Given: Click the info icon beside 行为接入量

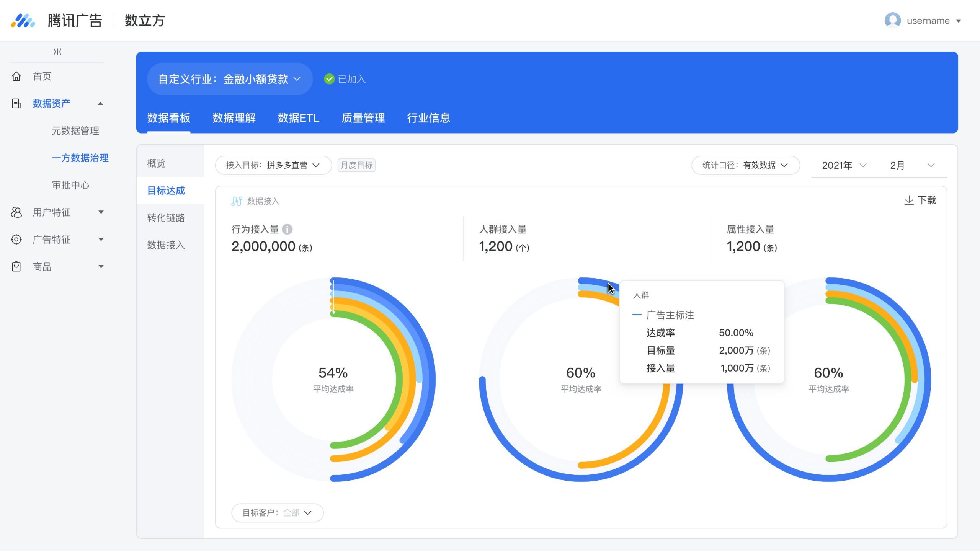Looking at the screenshot, I should [287, 229].
